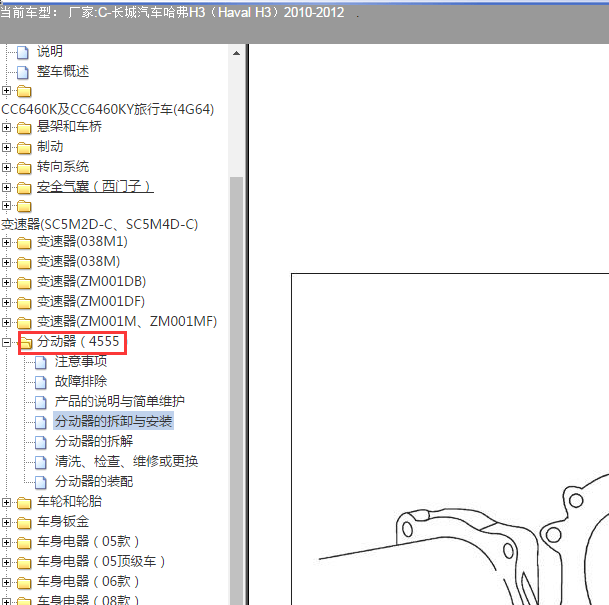Image resolution: width=609 pixels, height=605 pixels.
Task: Expand the 变速器(ZM001DB) folder
Action: click(x=6, y=282)
